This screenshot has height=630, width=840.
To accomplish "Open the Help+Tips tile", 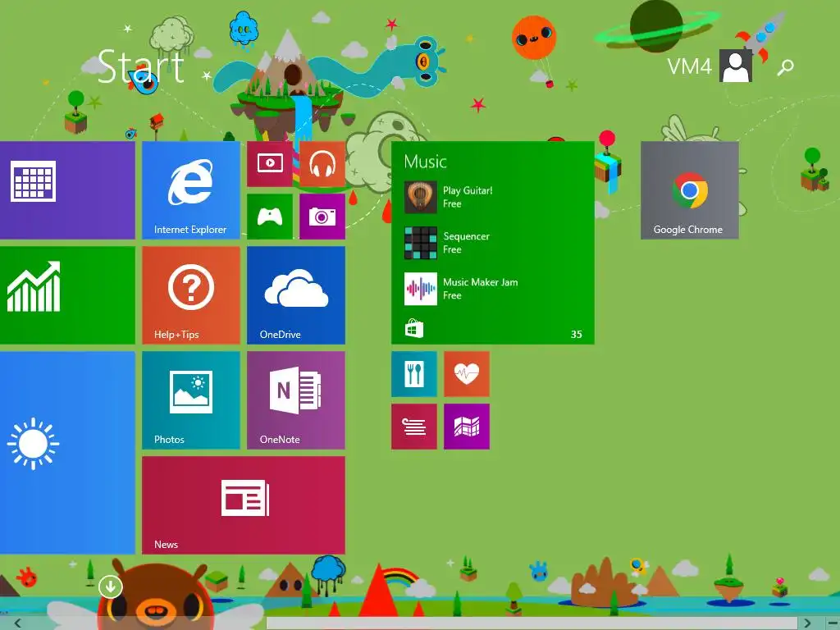I will click(190, 295).
